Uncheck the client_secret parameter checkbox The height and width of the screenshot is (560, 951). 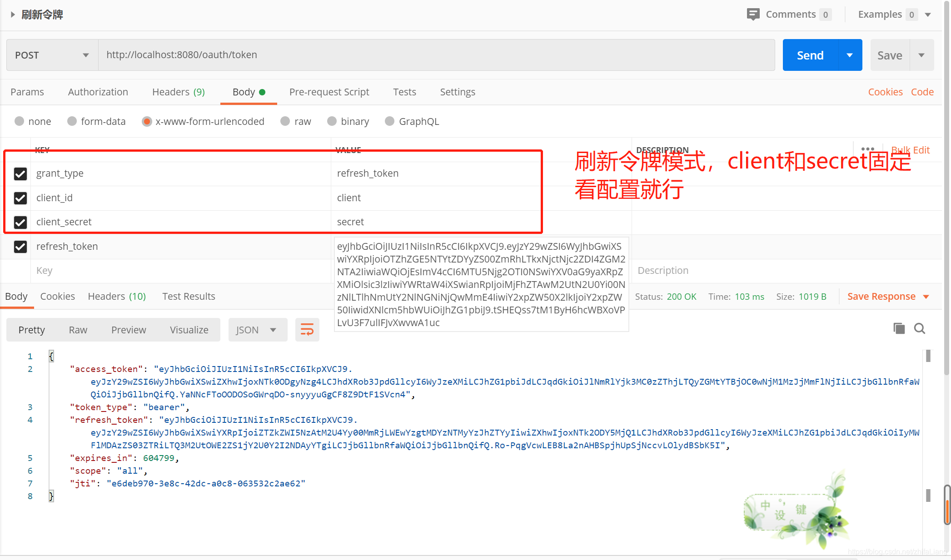(20, 222)
